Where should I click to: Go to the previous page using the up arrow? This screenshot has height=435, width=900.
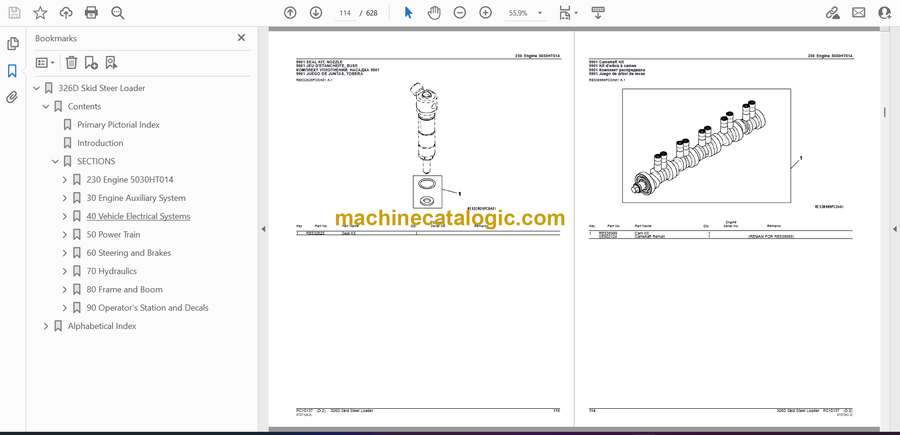[290, 13]
